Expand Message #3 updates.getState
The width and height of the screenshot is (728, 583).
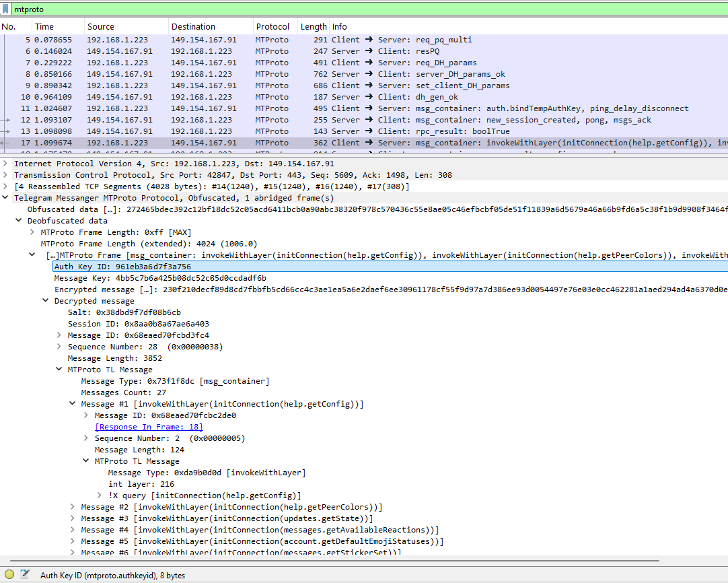(x=73, y=518)
